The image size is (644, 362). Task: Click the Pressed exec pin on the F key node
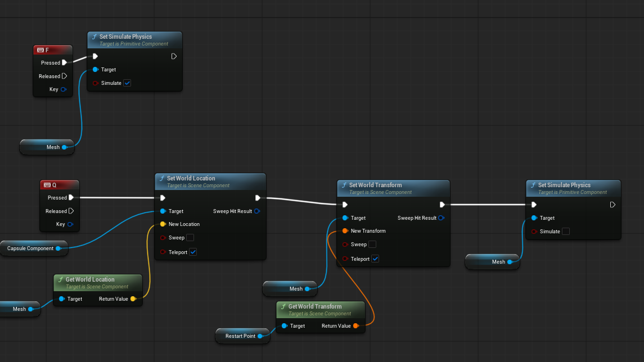pyautogui.click(x=64, y=63)
